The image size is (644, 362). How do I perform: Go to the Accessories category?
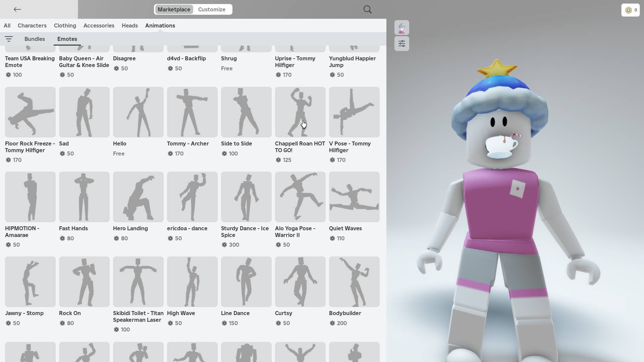pos(99,25)
